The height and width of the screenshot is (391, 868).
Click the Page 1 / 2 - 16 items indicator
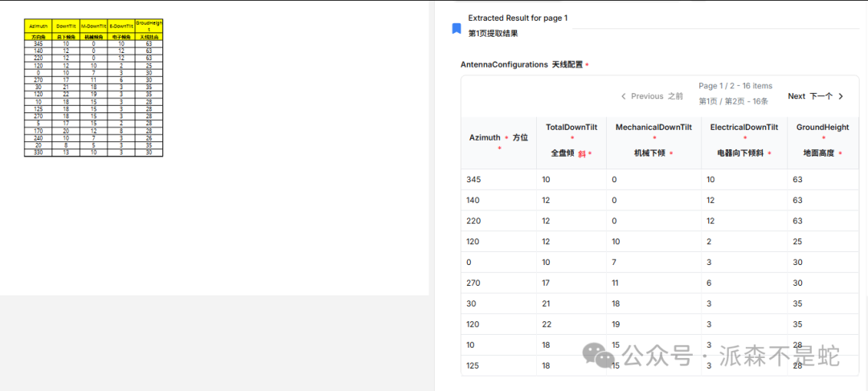click(x=735, y=86)
